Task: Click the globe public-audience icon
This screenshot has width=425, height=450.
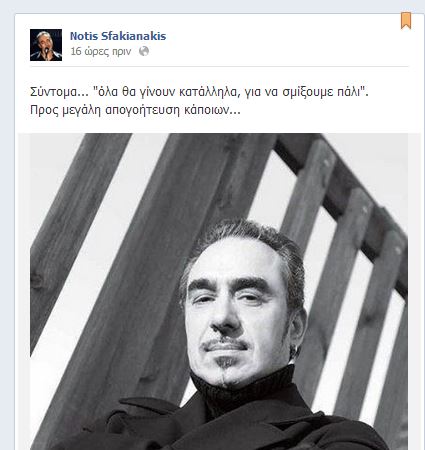Action: [144, 51]
